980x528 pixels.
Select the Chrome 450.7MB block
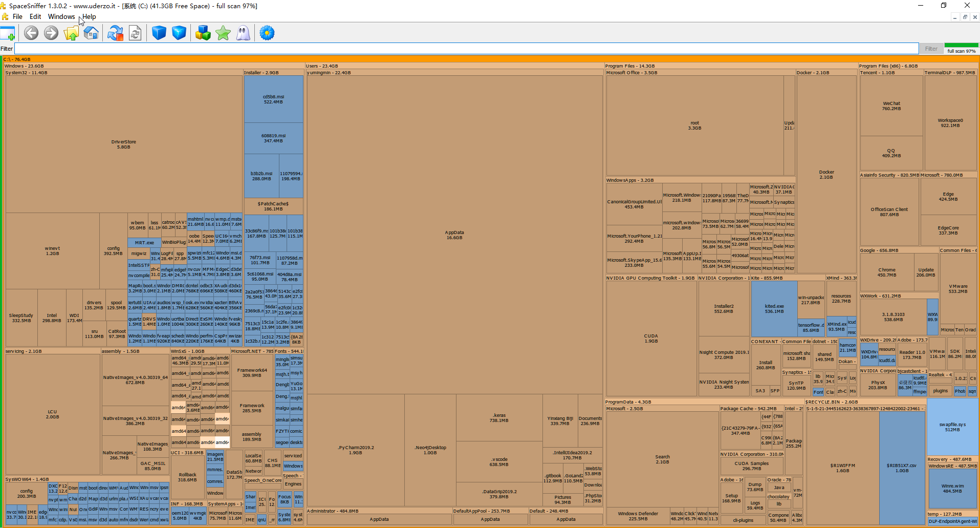[x=887, y=272]
